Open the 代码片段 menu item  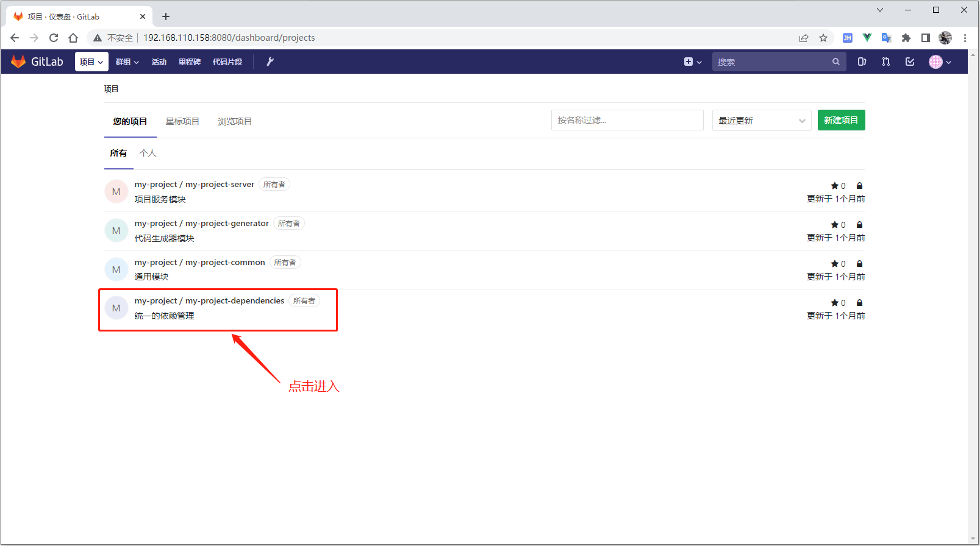[227, 62]
